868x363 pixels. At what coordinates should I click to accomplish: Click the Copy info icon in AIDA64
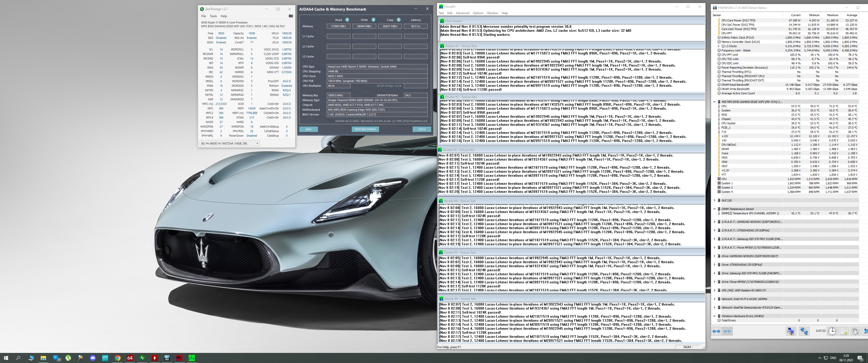[x=399, y=20]
